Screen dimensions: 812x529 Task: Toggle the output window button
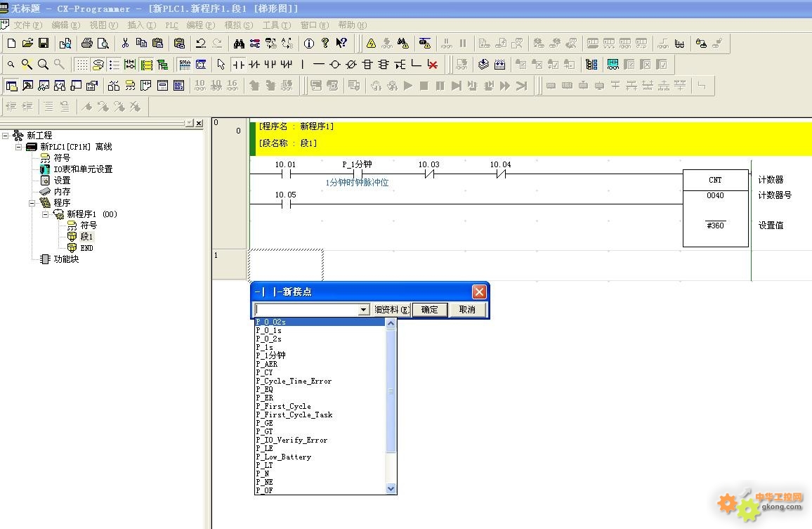coord(27,86)
